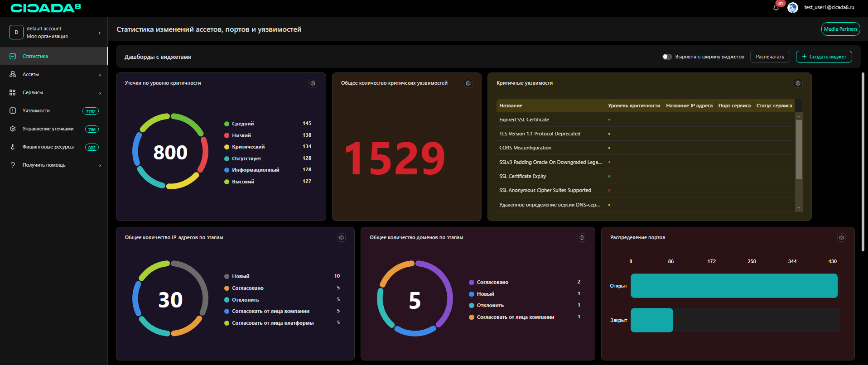Viewport: 868px width, 365px height.
Task: Click the Порт сервиса column header
Action: [734, 106]
